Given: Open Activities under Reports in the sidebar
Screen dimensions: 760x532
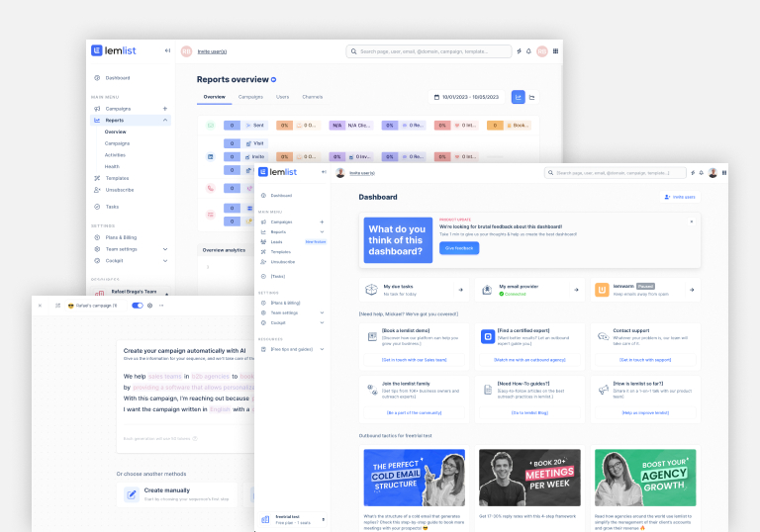Looking at the screenshot, I should (115, 155).
